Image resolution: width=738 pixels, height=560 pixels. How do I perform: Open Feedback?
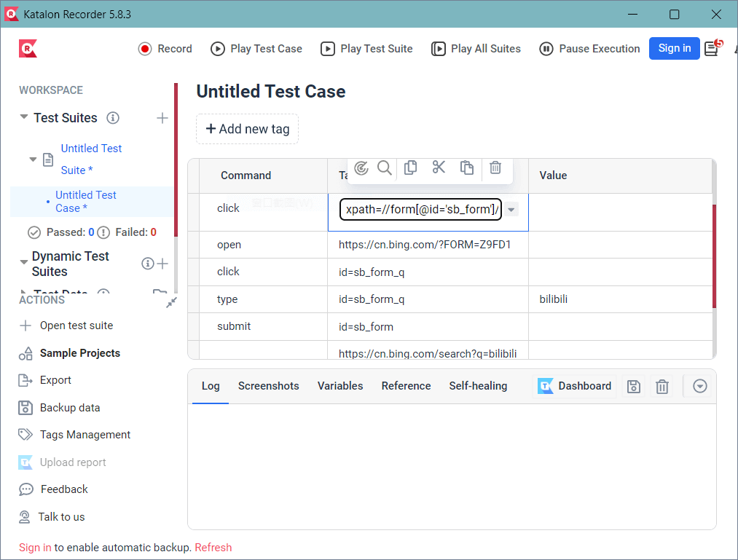click(x=53, y=489)
